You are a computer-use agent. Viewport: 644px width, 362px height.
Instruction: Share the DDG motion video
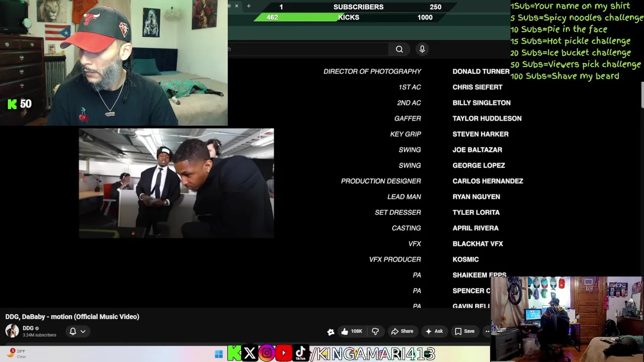click(402, 331)
